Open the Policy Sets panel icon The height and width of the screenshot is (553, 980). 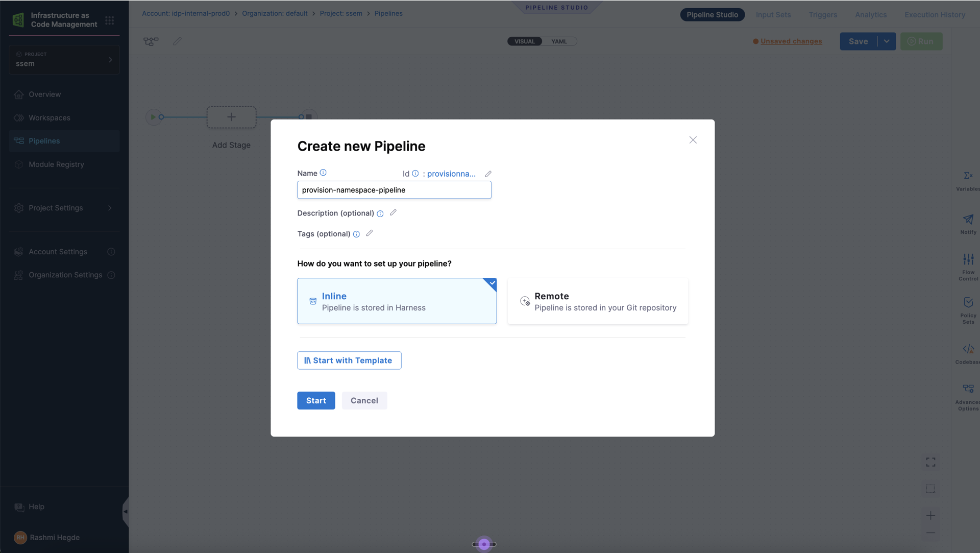[968, 303]
